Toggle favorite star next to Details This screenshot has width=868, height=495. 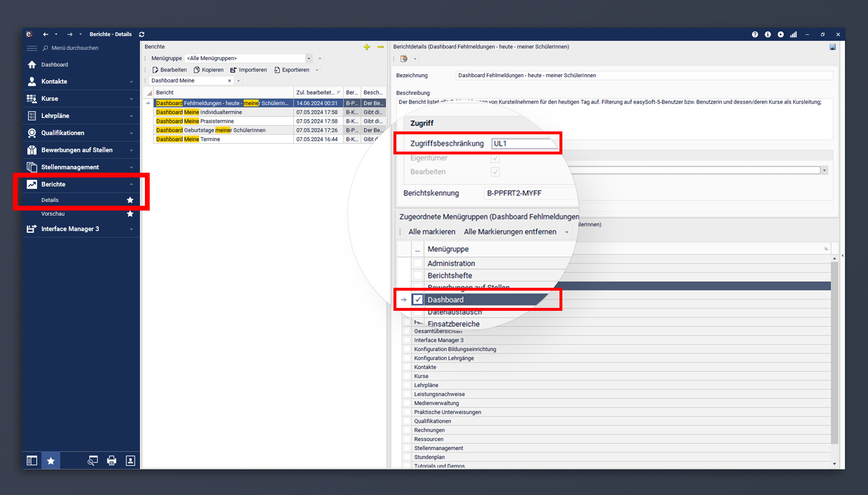[x=130, y=200]
